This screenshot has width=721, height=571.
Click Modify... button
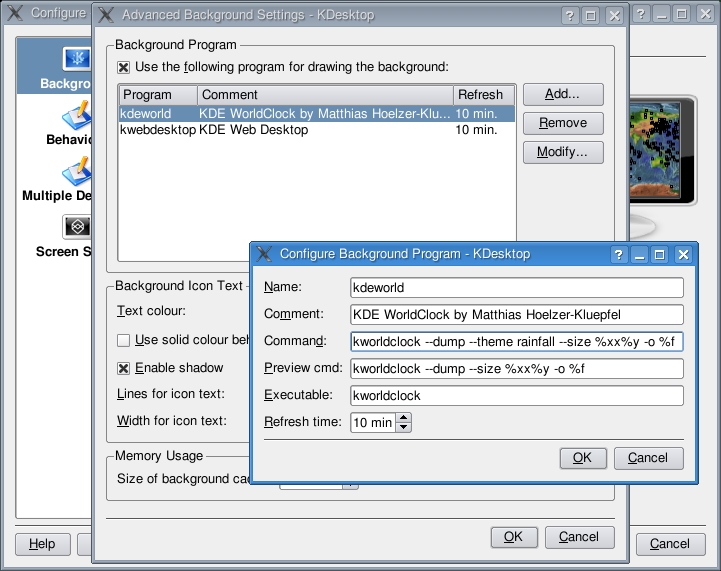[x=563, y=152]
